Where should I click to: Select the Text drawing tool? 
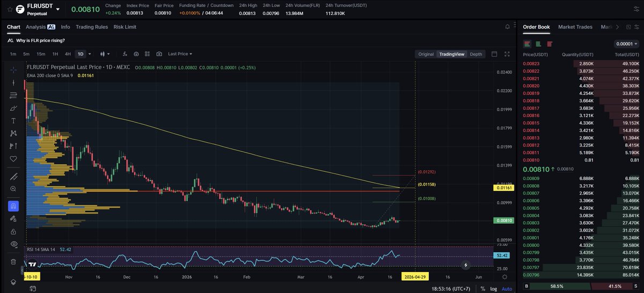[x=13, y=120]
